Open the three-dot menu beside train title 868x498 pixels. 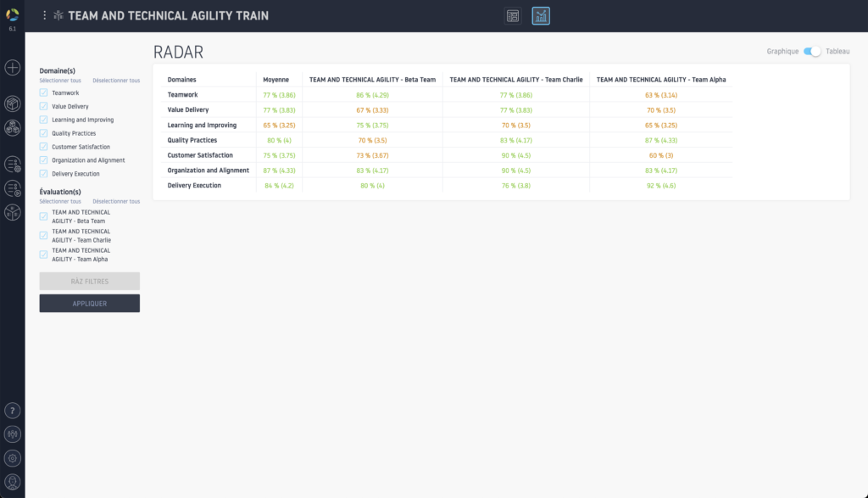pyautogui.click(x=45, y=15)
